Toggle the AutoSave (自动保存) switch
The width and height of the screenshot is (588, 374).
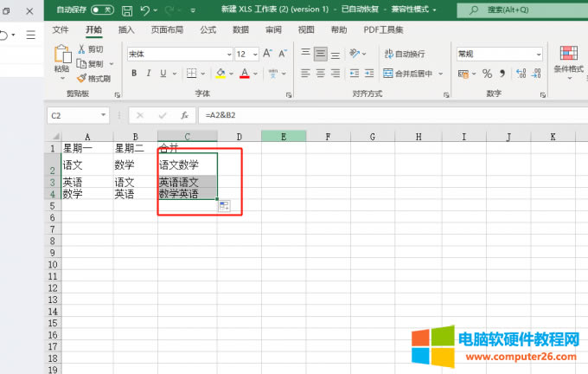102,10
